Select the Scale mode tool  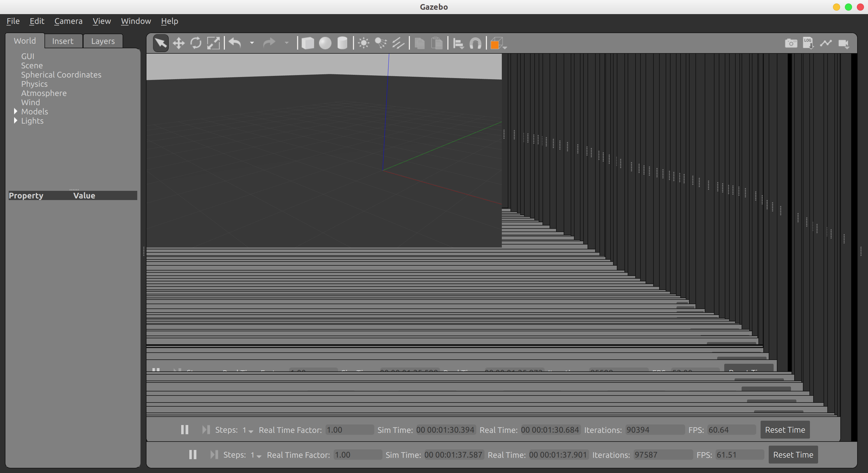213,43
